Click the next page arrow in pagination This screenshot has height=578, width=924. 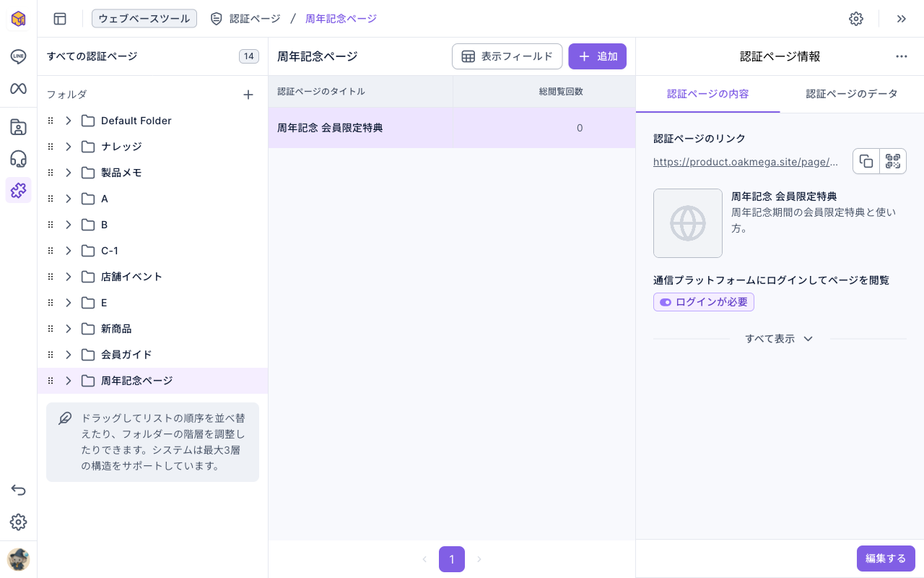coord(479,559)
